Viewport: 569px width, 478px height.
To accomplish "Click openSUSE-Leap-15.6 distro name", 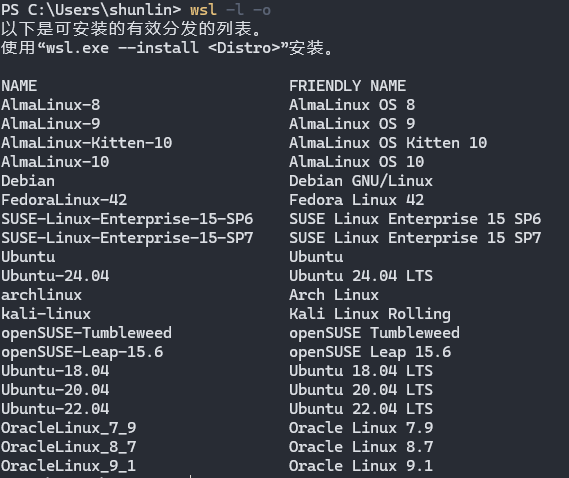I will coord(82,352).
